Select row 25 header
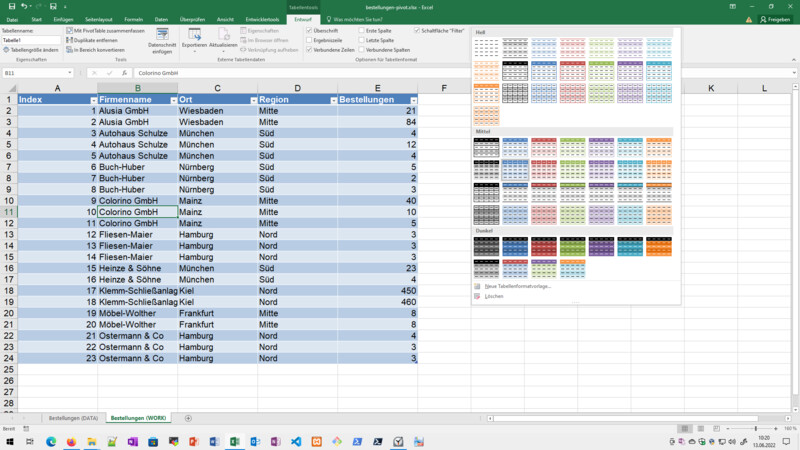This screenshot has width=800, height=450. click(x=9, y=369)
